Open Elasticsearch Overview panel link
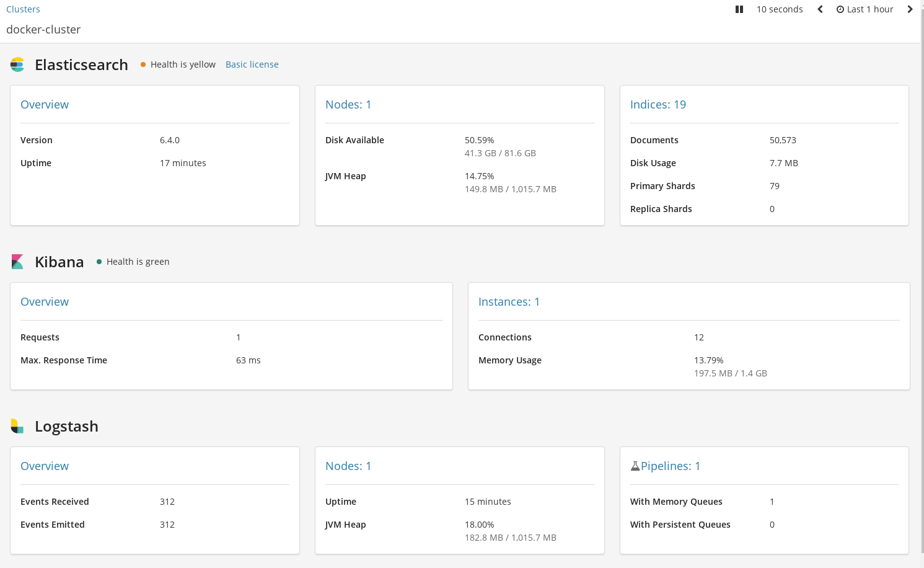The image size is (924, 568). click(45, 105)
